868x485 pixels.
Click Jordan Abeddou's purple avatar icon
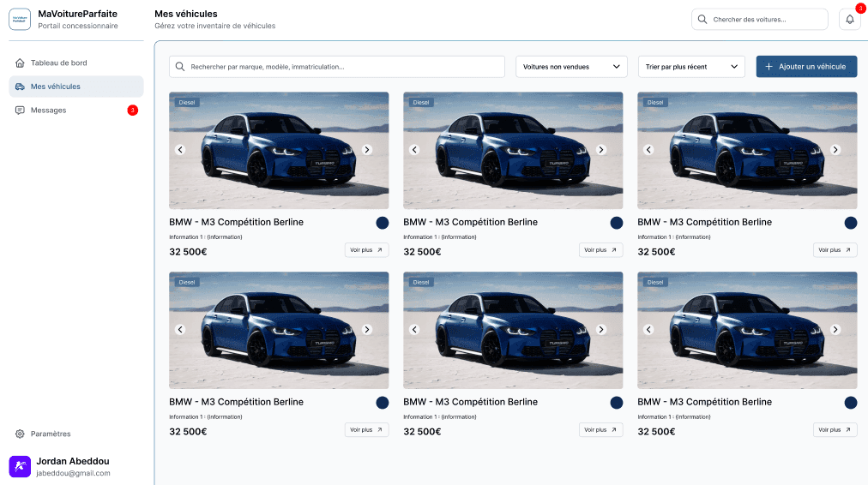point(20,466)
